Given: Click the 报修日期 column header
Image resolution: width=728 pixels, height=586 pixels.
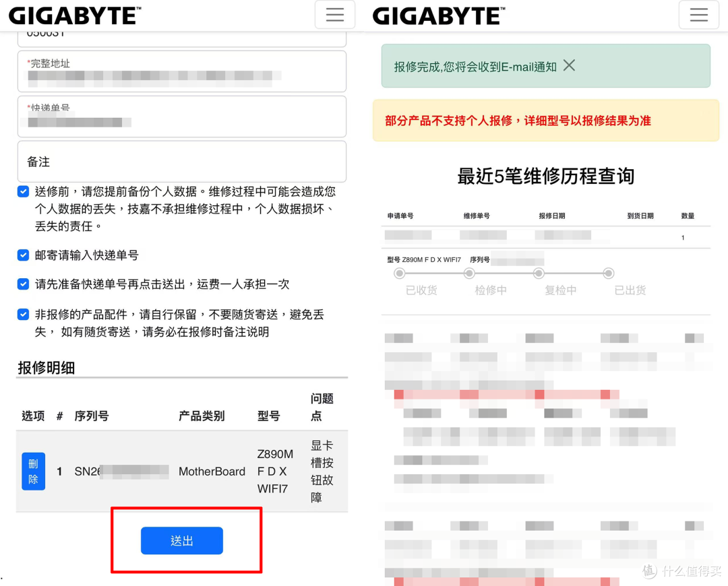Looking at the screenshot, I should point(552,216).
